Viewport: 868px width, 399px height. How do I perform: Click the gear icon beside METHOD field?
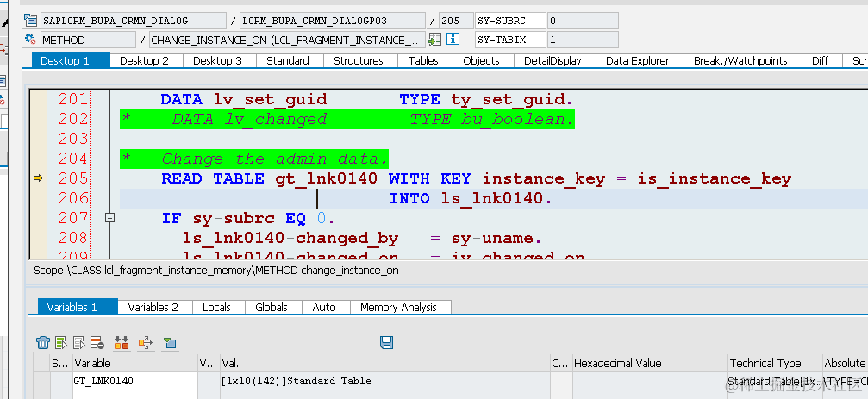pyautogui.click(x=30, y=40)
